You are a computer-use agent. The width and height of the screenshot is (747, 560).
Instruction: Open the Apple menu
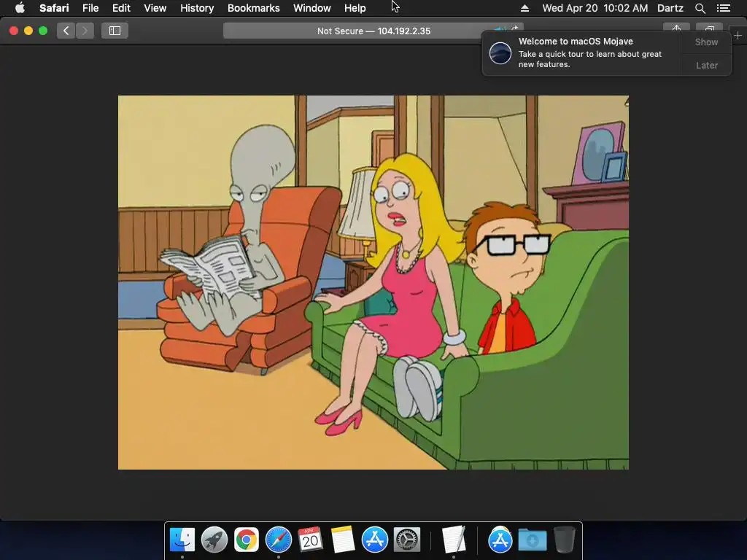(20, 8)
